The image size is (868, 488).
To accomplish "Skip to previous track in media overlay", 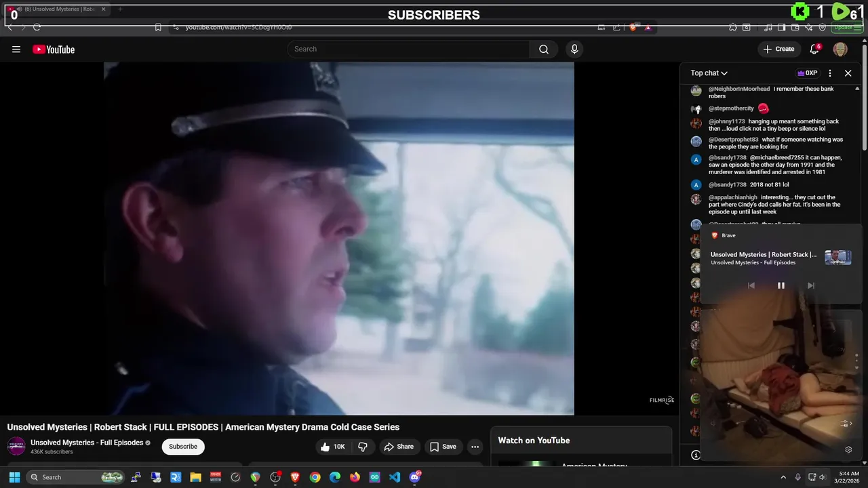I will [x=751, y=285].
